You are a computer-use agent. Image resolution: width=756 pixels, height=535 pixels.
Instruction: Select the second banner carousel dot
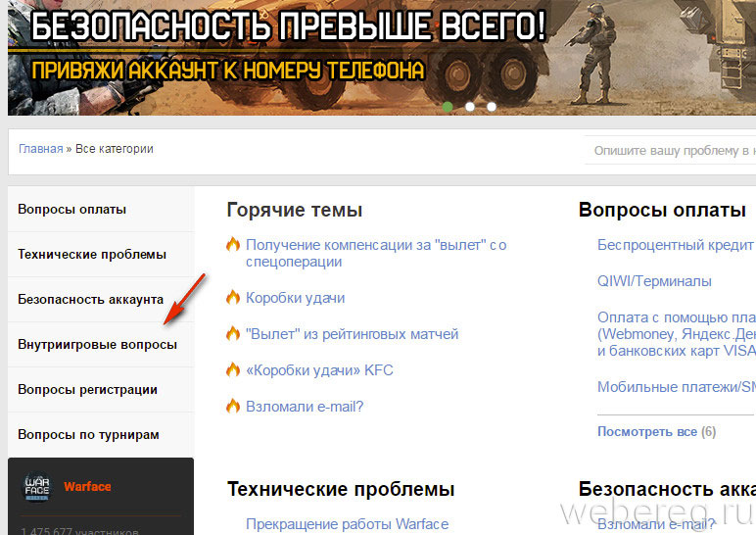(x=470, y=107)
